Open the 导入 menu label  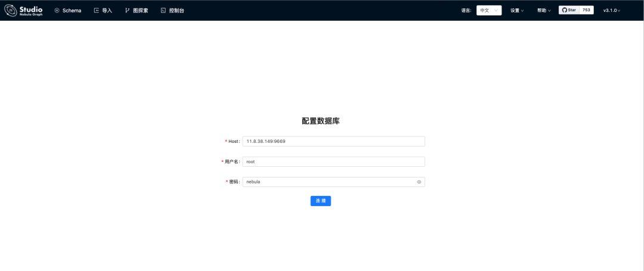pyautogui.click(x=107, y=11)
